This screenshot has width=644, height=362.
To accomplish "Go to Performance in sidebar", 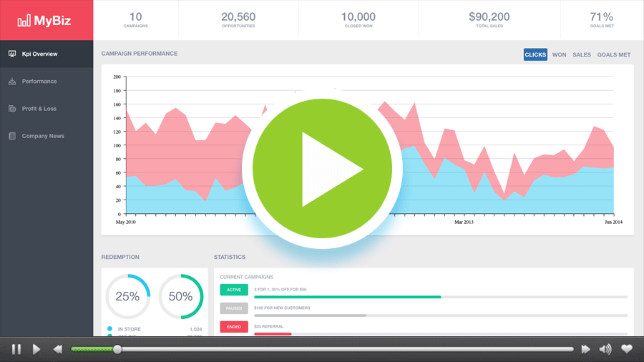I will (x=39, y=82).
